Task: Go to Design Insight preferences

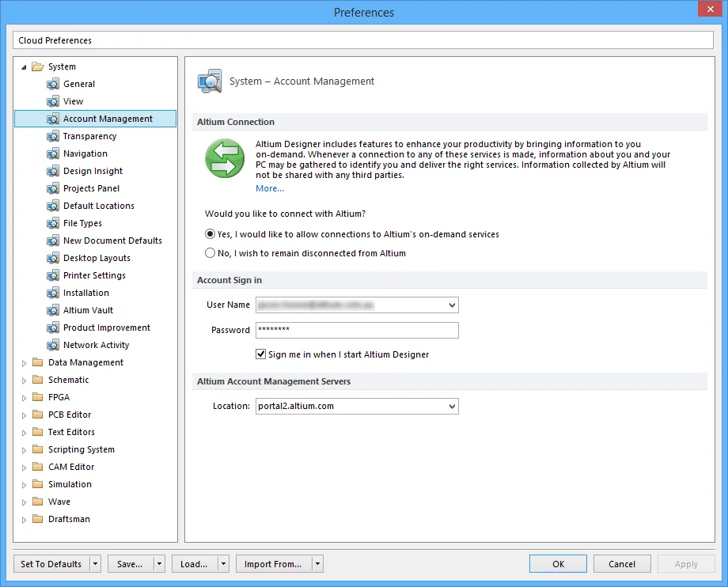Action: click(93, 171)
